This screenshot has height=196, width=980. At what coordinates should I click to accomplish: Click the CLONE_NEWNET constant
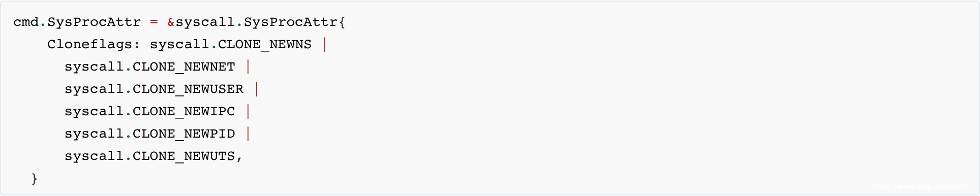point(184,67)
